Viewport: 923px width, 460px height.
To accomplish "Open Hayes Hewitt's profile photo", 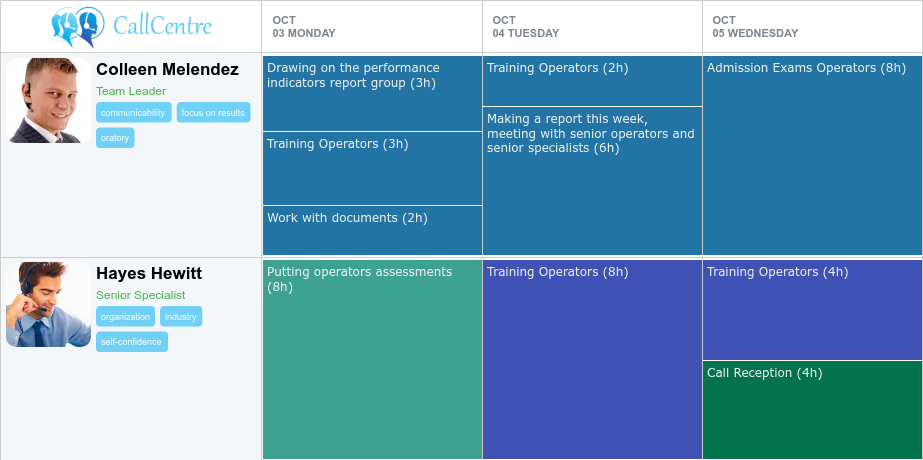I will (48, 304).
